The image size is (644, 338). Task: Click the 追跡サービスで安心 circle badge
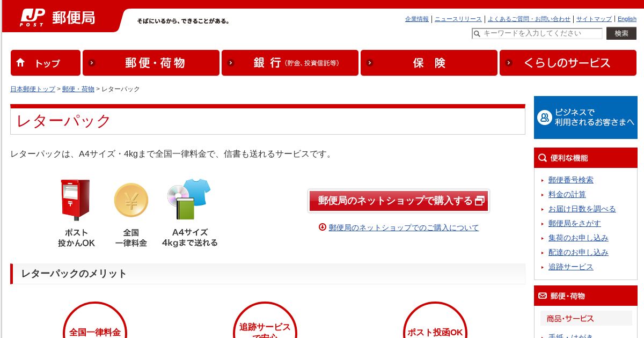tap(265, 320)
